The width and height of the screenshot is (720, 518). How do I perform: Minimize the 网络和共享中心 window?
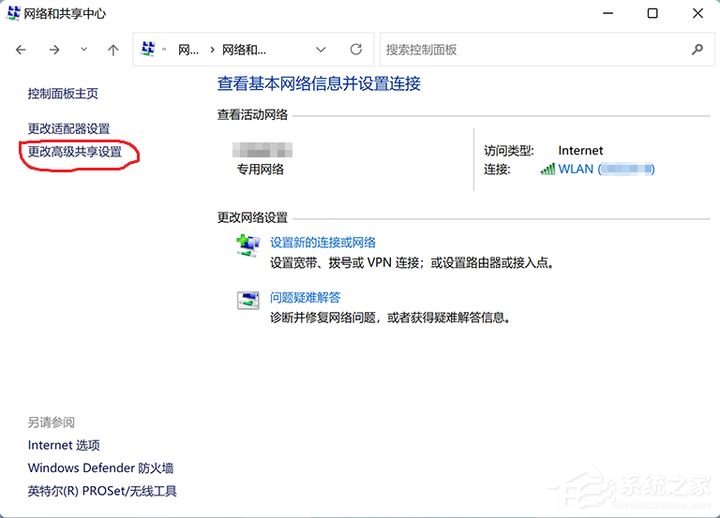[608, 13]
